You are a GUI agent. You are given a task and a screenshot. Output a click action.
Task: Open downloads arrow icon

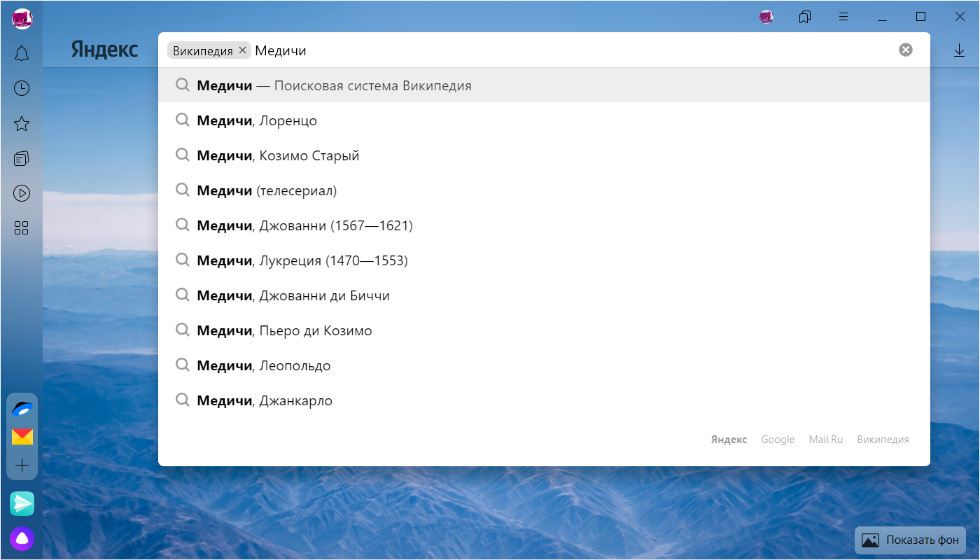(960, 50)
